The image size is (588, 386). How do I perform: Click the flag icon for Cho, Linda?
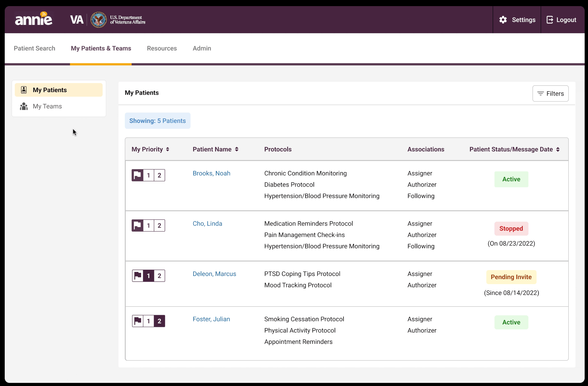click(137, 225)
